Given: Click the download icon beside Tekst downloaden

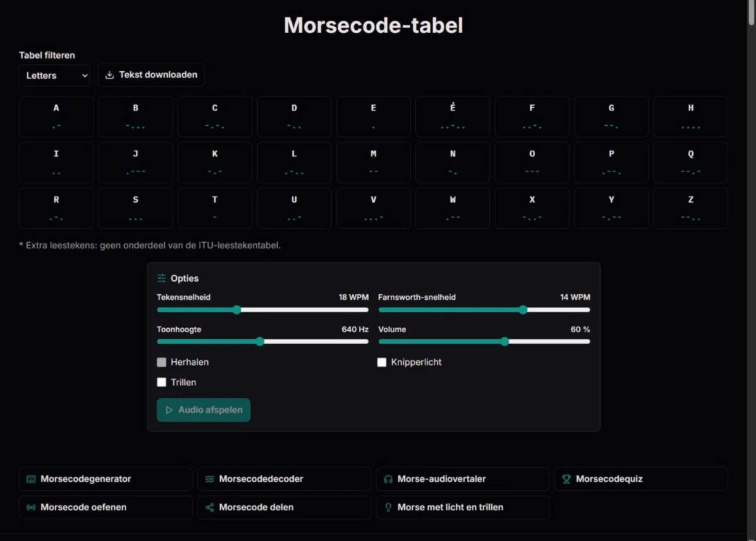Looking at the screenshot, I should click(110, 75).
